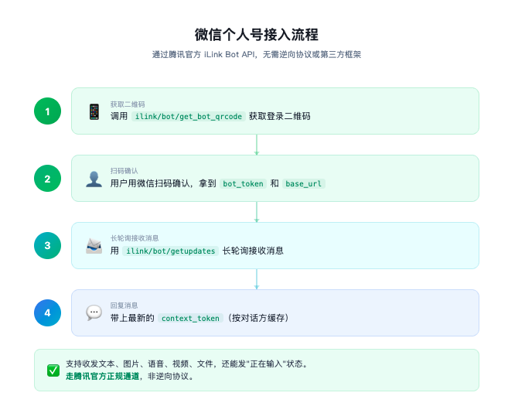The width and height of the screenshot is (525, 420).
Task: Click the ilink/bot/getupdates code snippet
Action: (171, 251)
